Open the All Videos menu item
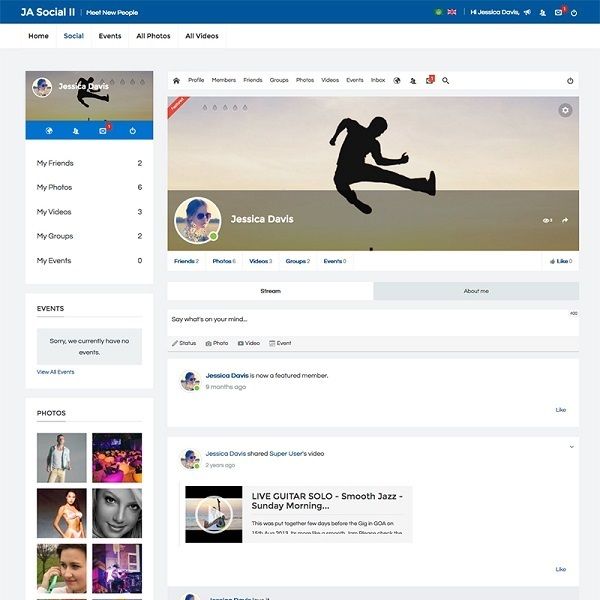 tap(202, 36)
